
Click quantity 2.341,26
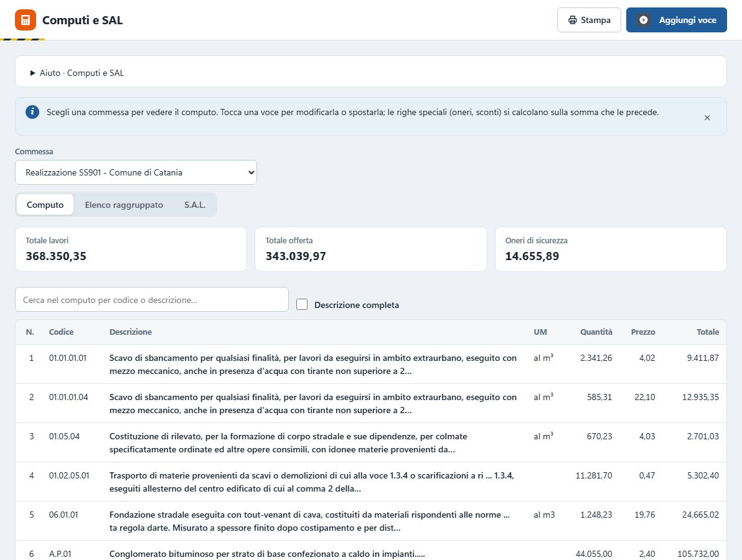pyautogui.click(x=596, y=358)
